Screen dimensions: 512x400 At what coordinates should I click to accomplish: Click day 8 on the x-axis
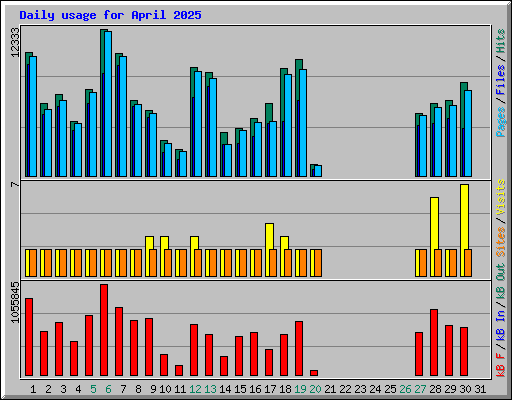(138, 389)
